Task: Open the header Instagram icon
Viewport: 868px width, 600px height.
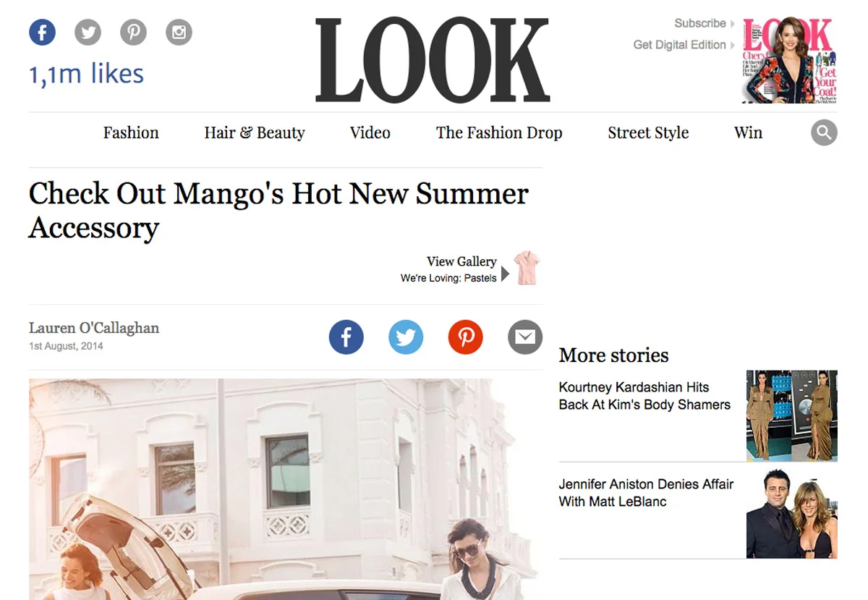Action: click(179, 33)
